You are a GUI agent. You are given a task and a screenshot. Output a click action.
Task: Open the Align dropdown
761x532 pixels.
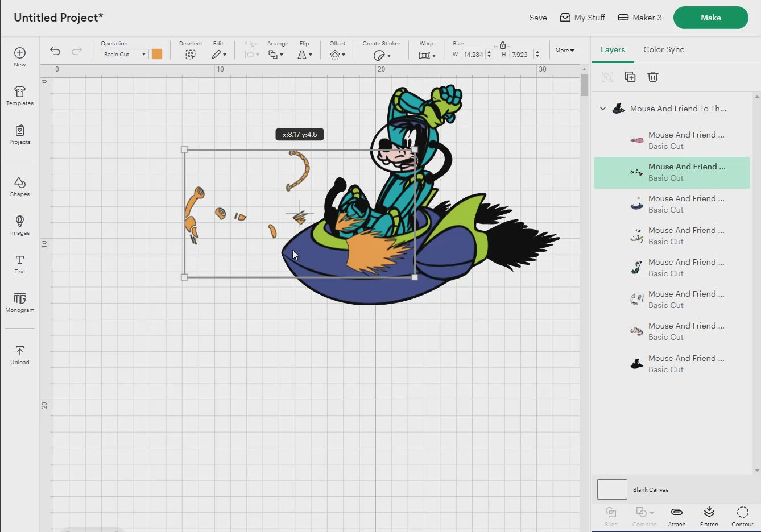point(251,55)
